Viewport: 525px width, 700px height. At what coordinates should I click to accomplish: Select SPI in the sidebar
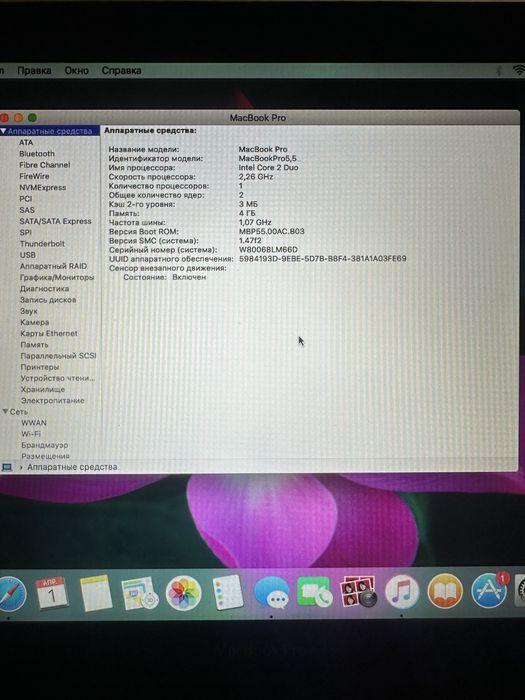[26, 232]
